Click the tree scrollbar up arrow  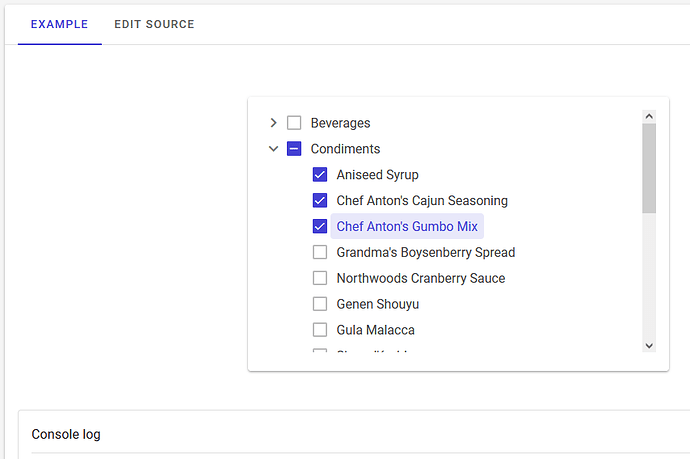[x=649, y=117]
